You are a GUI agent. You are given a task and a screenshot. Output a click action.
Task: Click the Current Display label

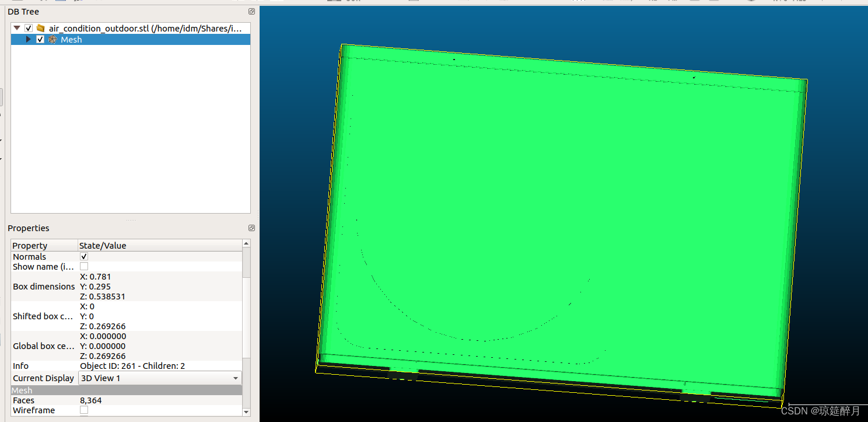pos(43,378)
